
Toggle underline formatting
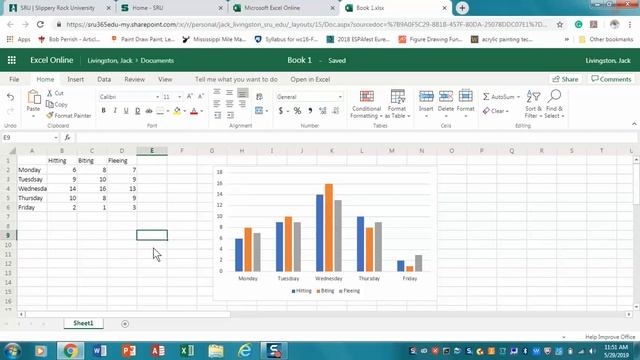(x=126, y=111)
